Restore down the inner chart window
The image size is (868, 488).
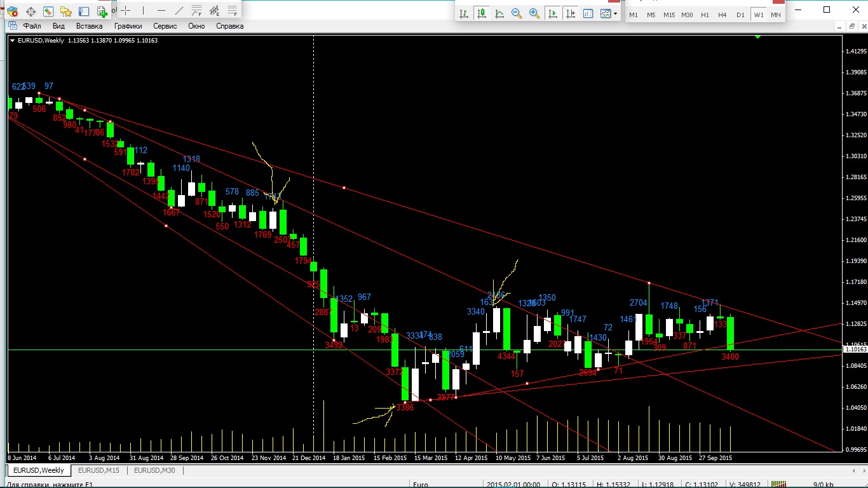coord(851,26)
